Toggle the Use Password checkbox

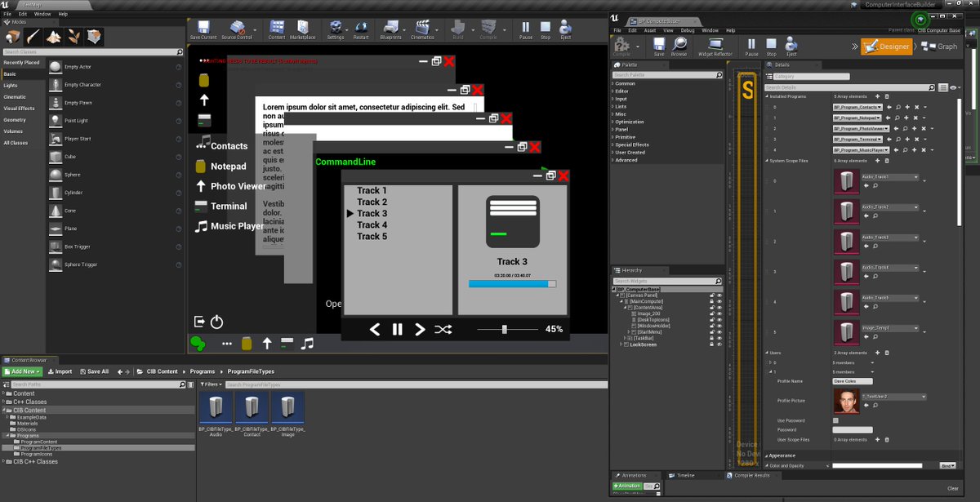click(x=835, y=420)
